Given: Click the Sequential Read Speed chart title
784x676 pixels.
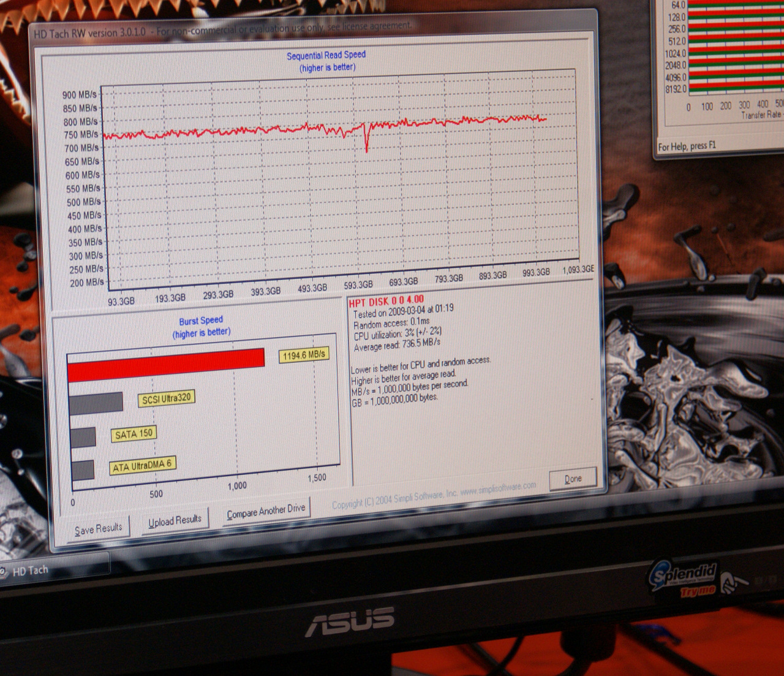Looking at the screenshot, I should tap(326, 55).
